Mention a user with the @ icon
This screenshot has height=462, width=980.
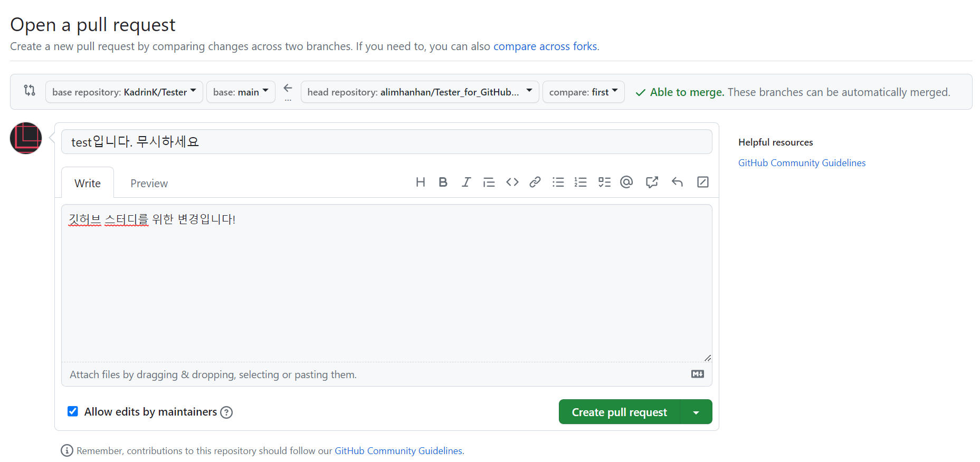tap(626, 182)
